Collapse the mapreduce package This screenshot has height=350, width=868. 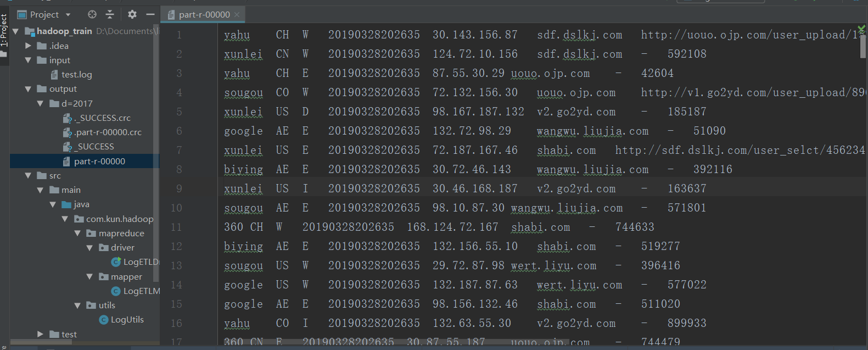(77, 234)
